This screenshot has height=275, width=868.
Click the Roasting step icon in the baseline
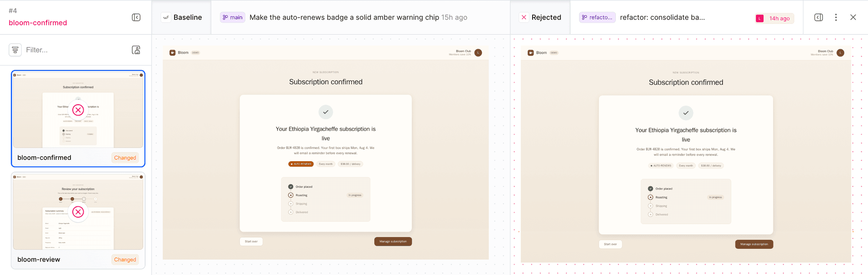point(291,195)
